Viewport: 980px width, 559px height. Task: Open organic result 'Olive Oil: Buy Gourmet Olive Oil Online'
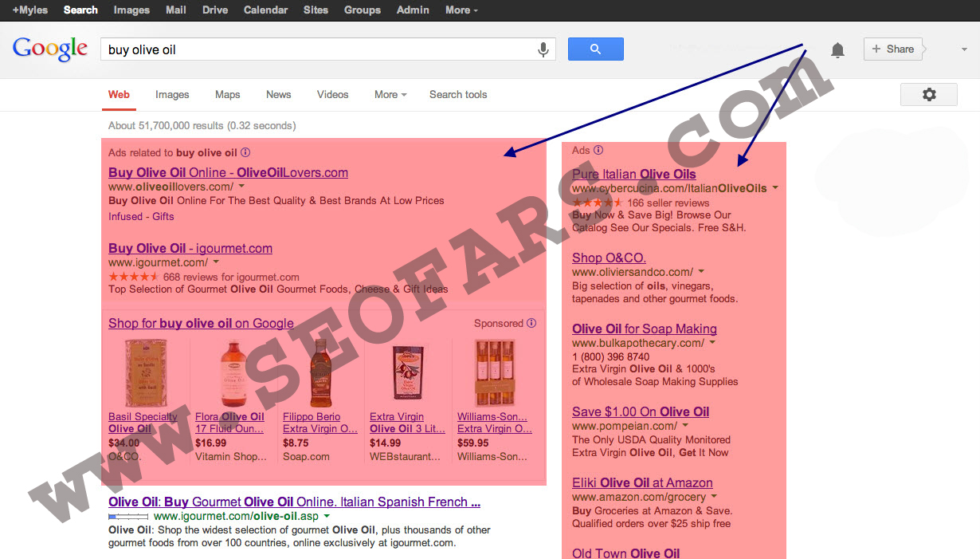click(x=295, y=502)
